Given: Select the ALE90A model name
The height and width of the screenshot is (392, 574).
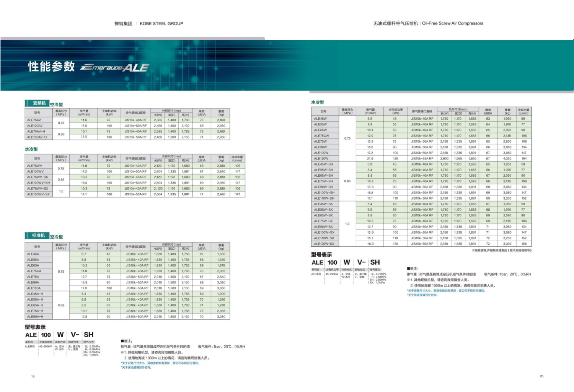Looking at the screenshot, I should click(x=33, y=283).
